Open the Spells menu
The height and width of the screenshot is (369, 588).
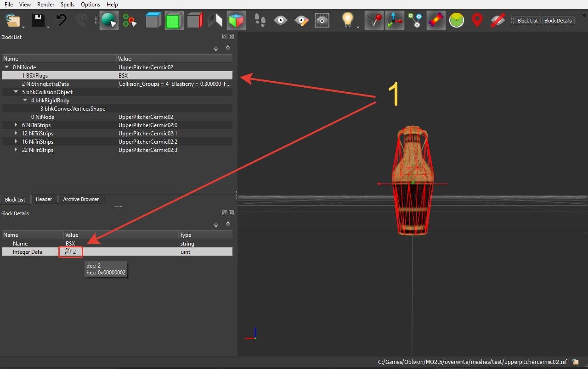click(68, 5)
